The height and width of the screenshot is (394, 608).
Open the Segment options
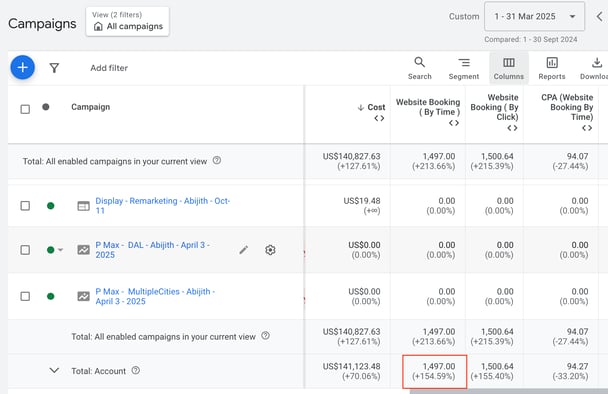[464, 68]
